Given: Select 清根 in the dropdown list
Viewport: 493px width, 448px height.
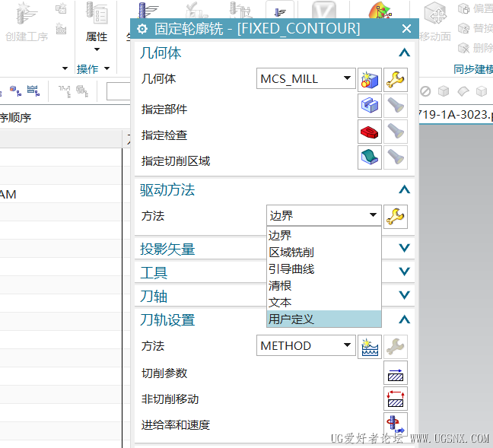Looking at the screenshot, I should point(324,285).
